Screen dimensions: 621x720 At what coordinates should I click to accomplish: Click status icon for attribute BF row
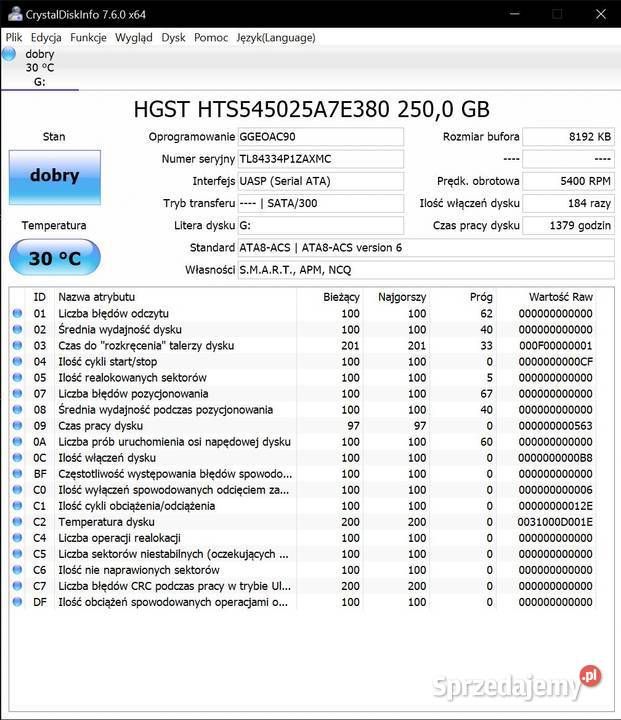click(17, 474)
